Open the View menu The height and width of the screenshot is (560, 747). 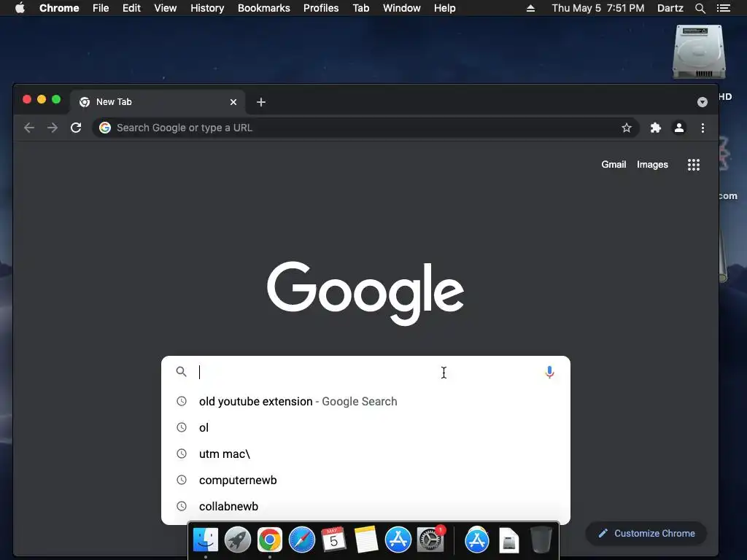(166, 8)
